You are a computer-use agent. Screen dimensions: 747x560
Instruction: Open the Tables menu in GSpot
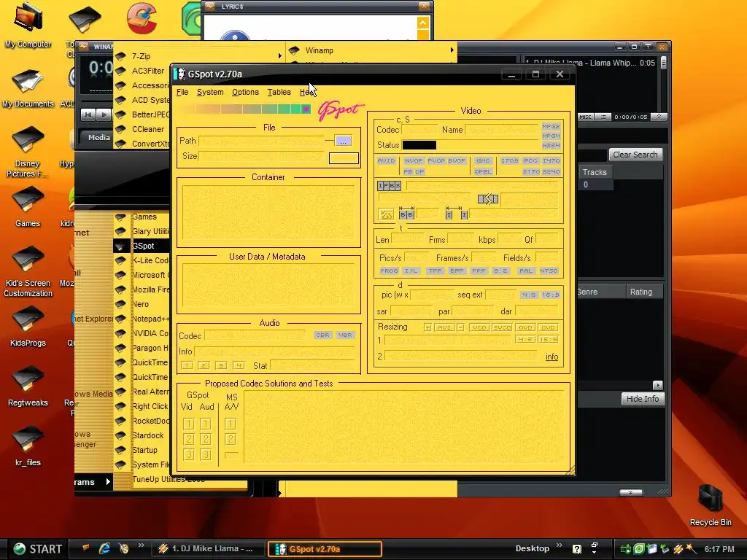279,93
